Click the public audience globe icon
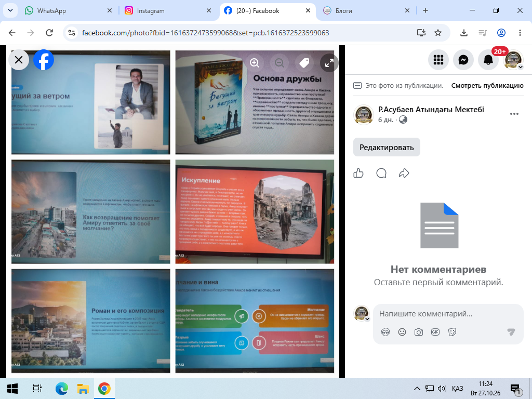This screenshot has height=399, width=532. click(x=403, y=120)
